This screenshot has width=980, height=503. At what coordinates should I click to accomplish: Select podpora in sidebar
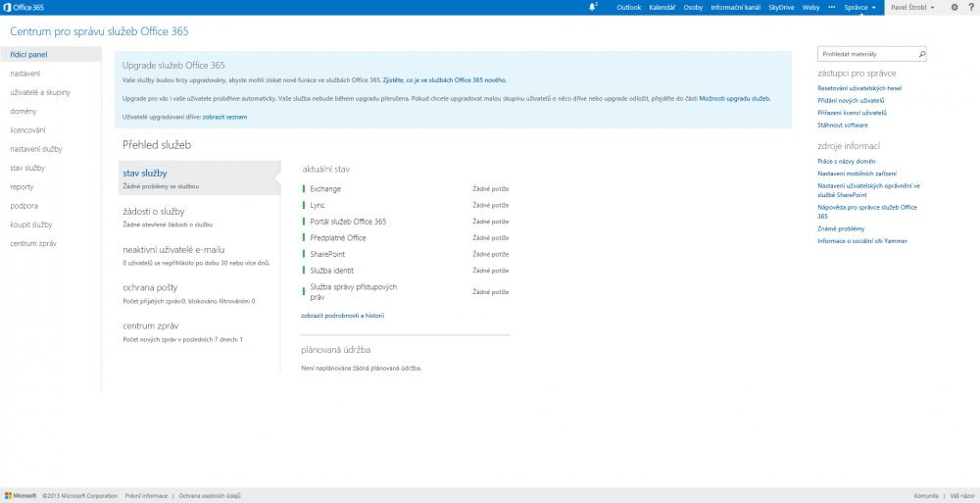point(23,205)
